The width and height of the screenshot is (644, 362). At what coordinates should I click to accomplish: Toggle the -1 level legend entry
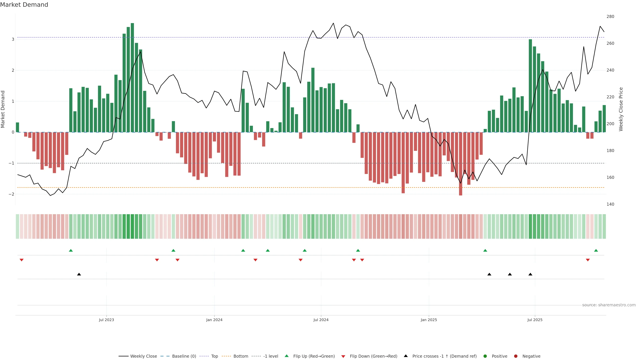[271, 356]
